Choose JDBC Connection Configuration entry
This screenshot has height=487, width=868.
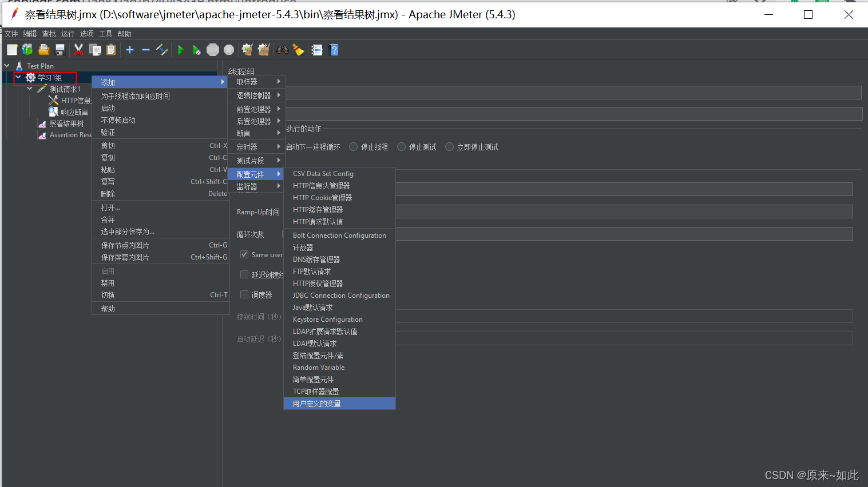tap(339, 296)
